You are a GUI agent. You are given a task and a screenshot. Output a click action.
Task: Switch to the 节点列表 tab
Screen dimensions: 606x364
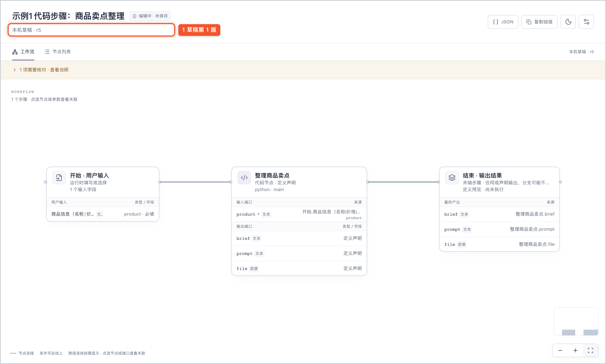[57, 52]
